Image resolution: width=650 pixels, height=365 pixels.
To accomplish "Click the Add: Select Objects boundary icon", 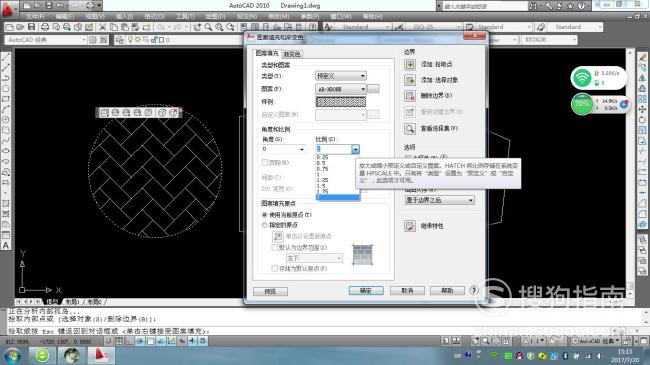I will 410,80.
